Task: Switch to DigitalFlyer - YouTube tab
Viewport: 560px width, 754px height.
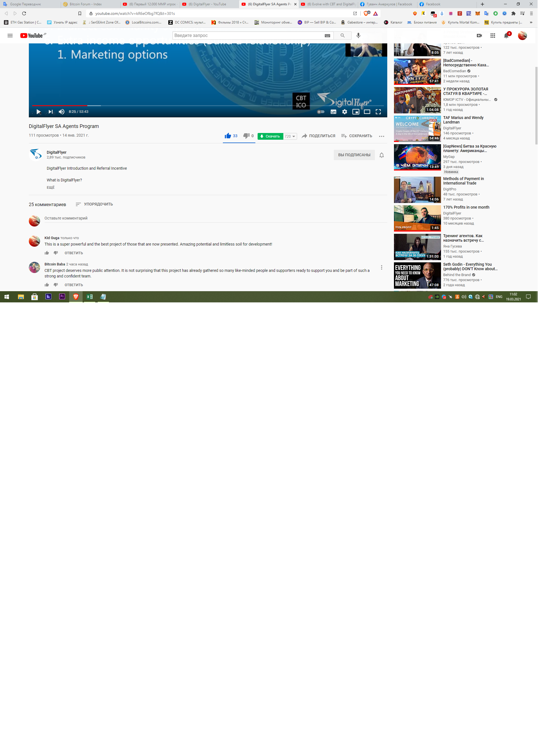Action: (x=209, y=4)
